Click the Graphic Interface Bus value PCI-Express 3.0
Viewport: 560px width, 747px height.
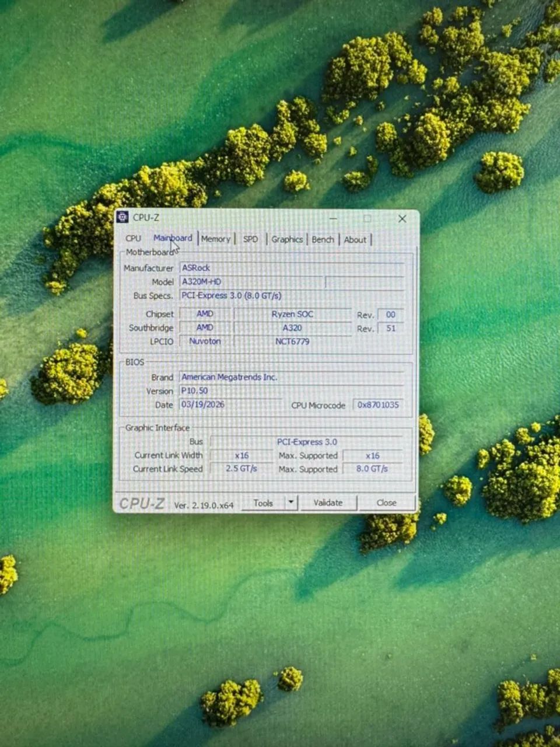[x=307, y=442]
